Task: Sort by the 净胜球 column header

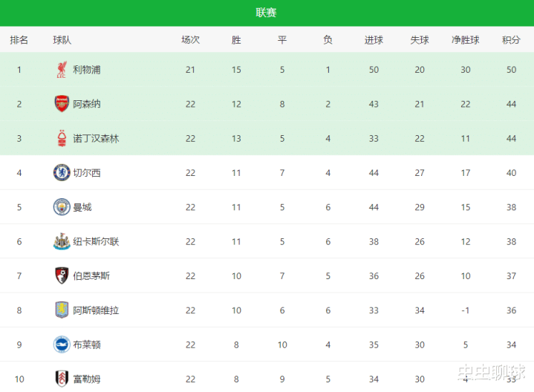Action: [466, 40]
